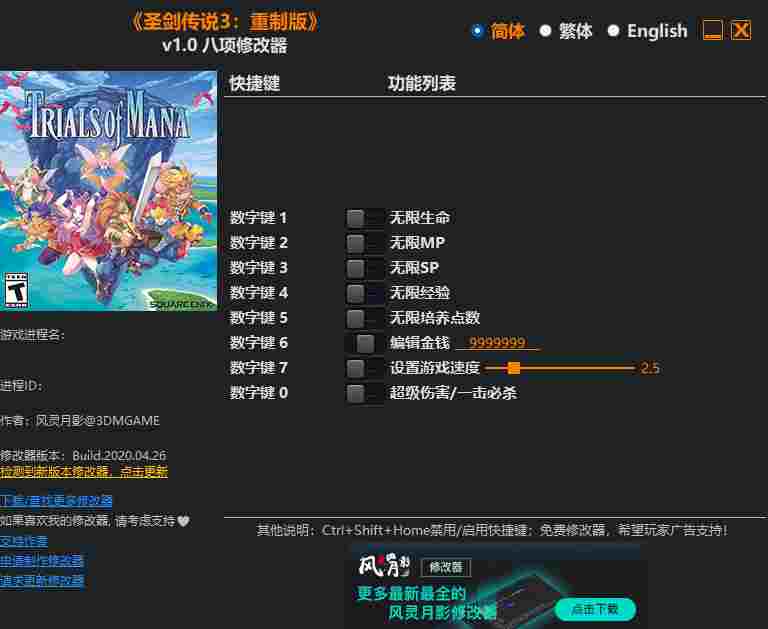Select 繁体 language radio button
The image size is (768, 629).
point(545,31)
